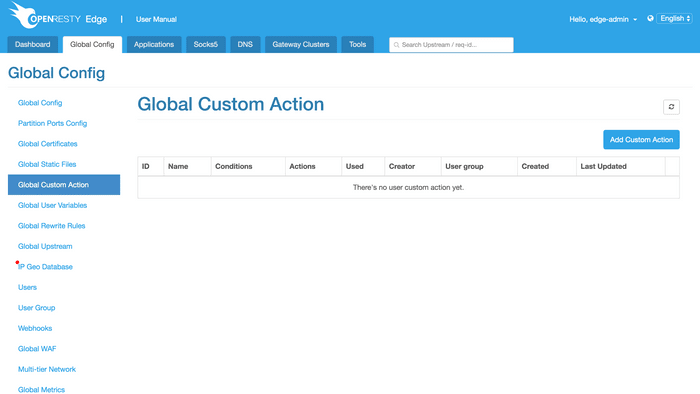The image size is (700, 394).
Task: Click the refresh icon button
Action: (671, 107)
